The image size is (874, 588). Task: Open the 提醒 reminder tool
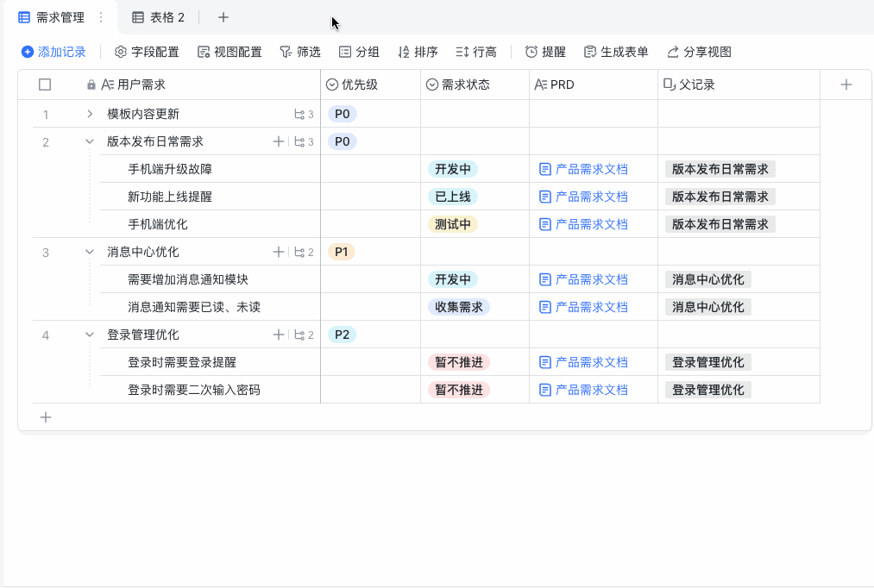point(545,52)
